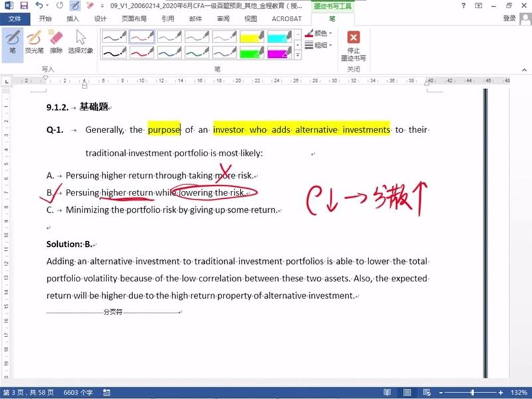The width and height of the screenshot is (532, 399).
Task: Click the Word application icon
Action: point(9,5)
